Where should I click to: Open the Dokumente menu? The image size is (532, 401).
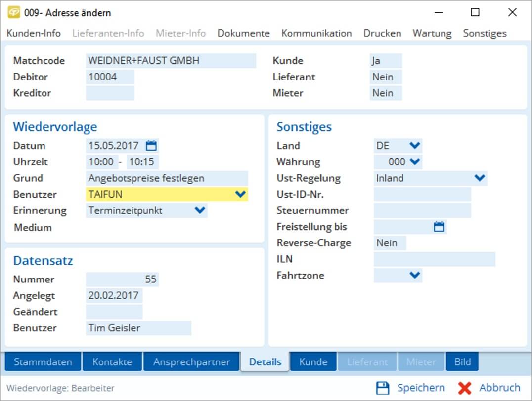pyautogui.click(x=243, y=33)
